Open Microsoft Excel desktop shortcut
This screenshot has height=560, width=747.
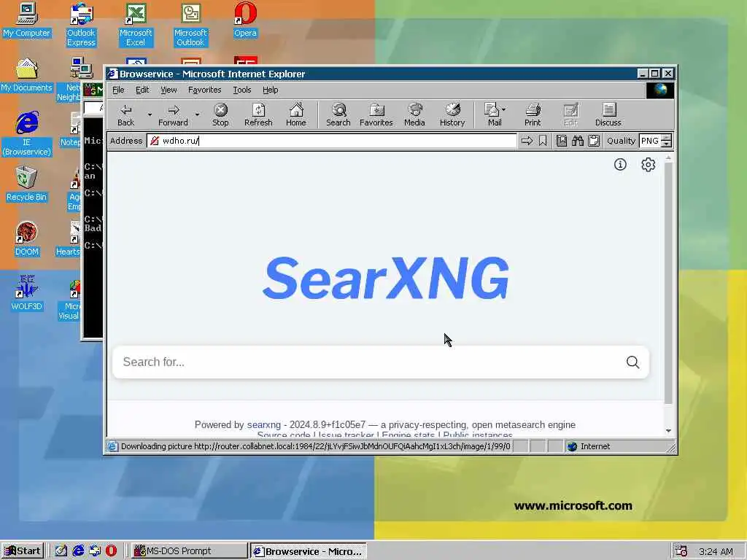coord(136,25)
